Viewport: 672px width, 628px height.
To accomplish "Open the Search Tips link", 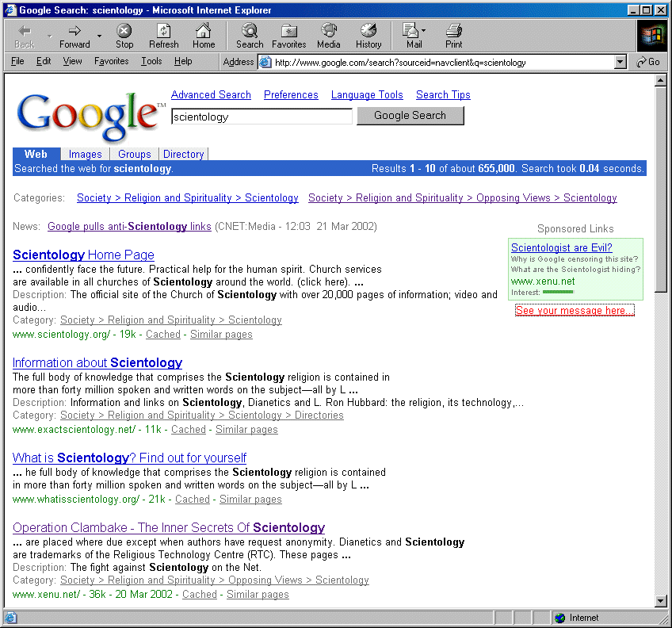I will [x=443, y=95].
